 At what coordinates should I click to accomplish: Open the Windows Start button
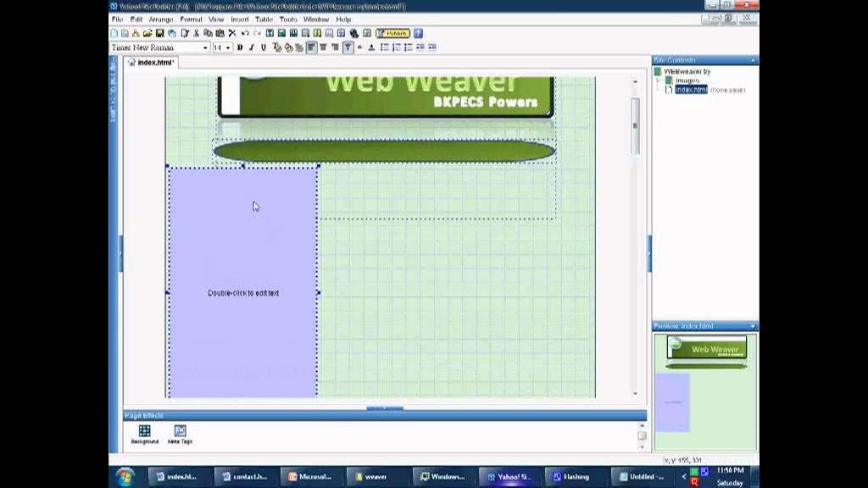pos(125,476)
